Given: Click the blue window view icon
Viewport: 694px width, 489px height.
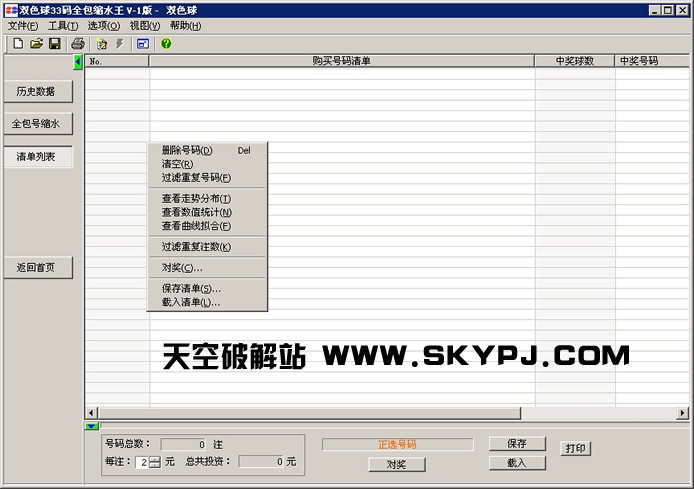Looking at the screenshot, I should tap(143, 44).
